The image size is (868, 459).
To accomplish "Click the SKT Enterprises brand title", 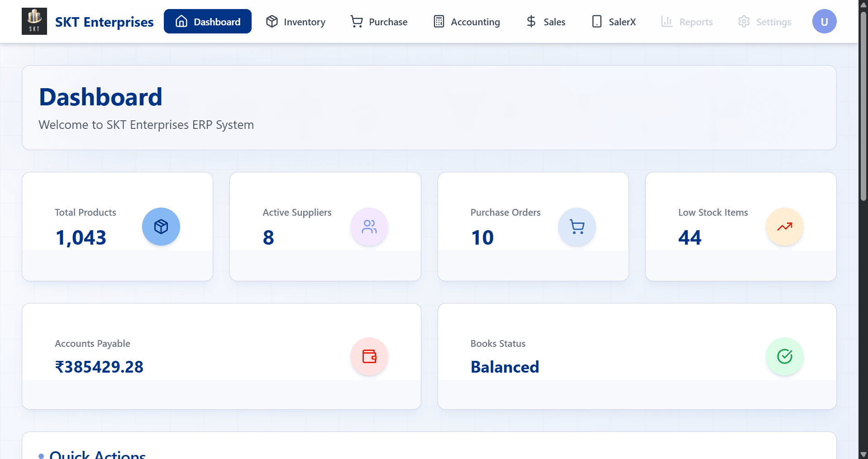I will pyautogui.click(x=105, y=22).
